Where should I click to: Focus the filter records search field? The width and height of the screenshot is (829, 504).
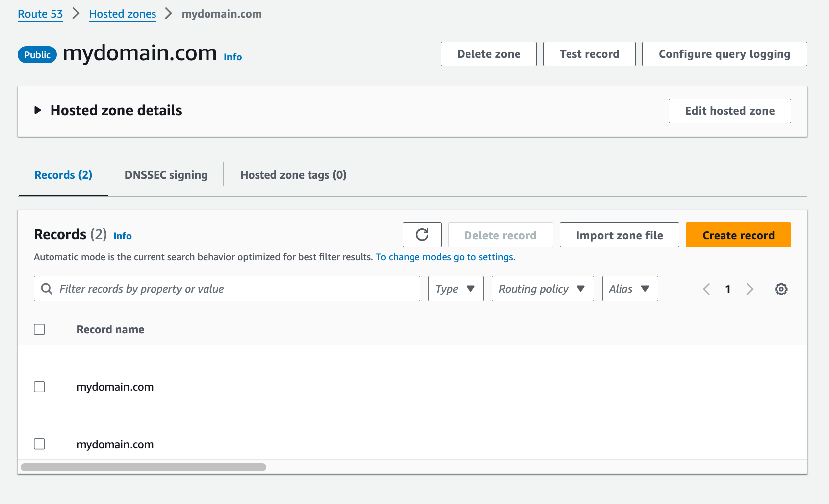pos(233,289)
